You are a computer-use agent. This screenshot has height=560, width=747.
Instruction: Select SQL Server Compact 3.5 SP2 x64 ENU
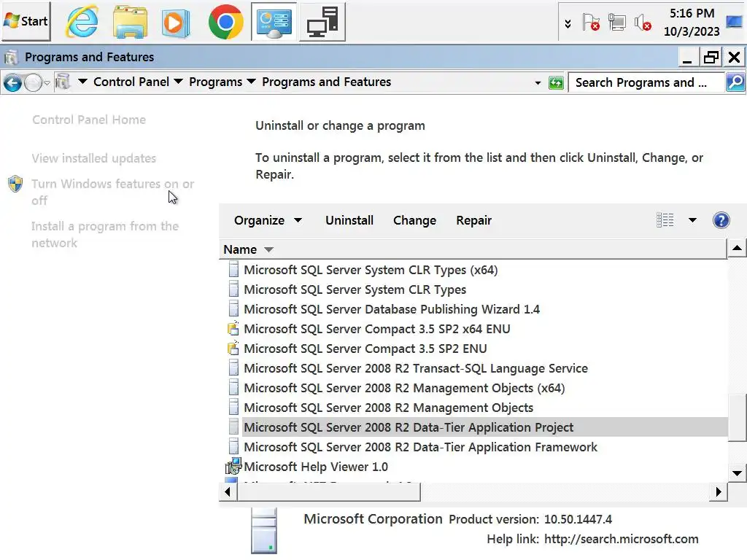[377, 329]
